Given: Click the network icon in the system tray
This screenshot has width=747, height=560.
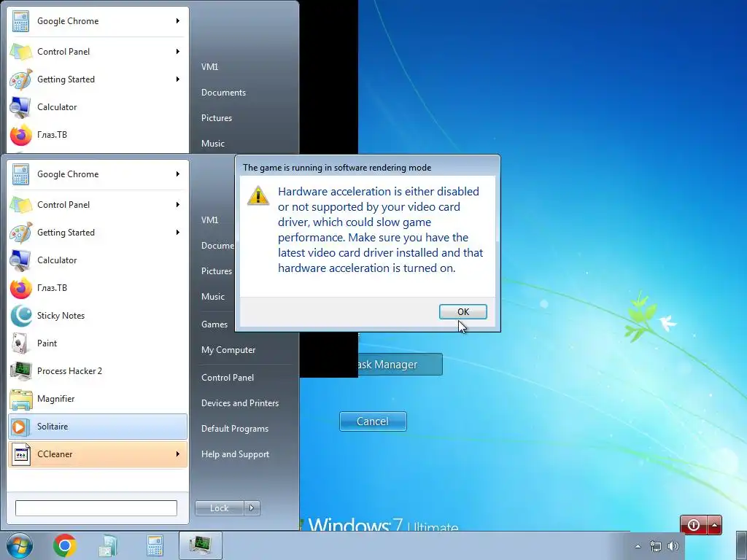Looking at the screenshot, I should click(656, 547).
